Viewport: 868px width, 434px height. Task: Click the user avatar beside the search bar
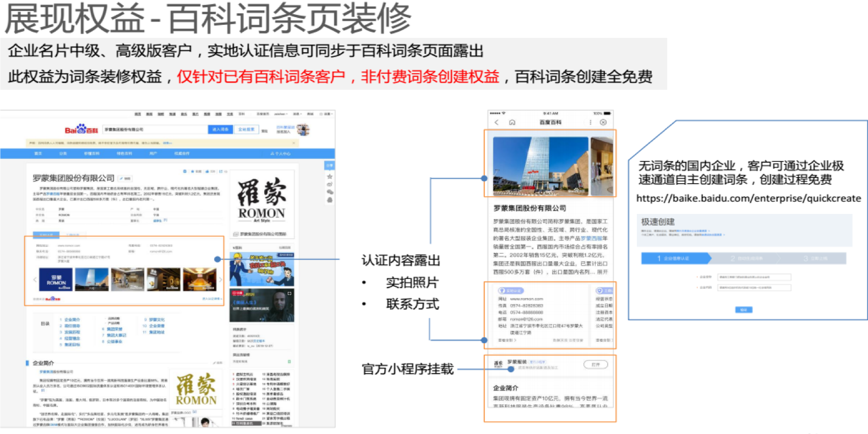click(303, 129)
